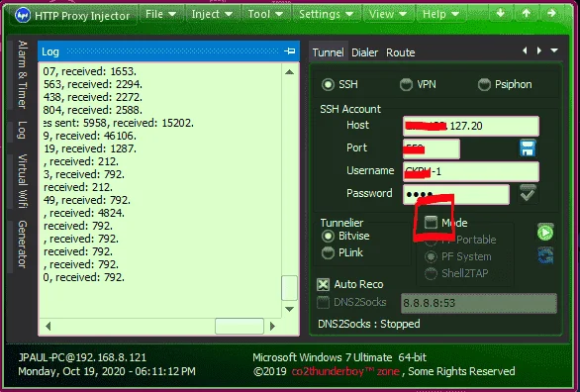Start tunnel with green play icon
The height and width of the screenshot is (392, 580).
[545, 232]
